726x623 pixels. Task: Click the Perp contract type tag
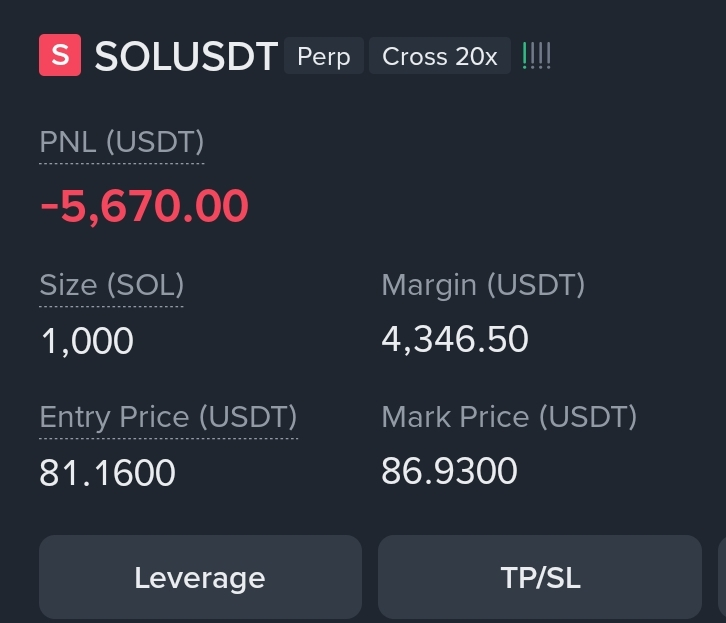[324, 56]
